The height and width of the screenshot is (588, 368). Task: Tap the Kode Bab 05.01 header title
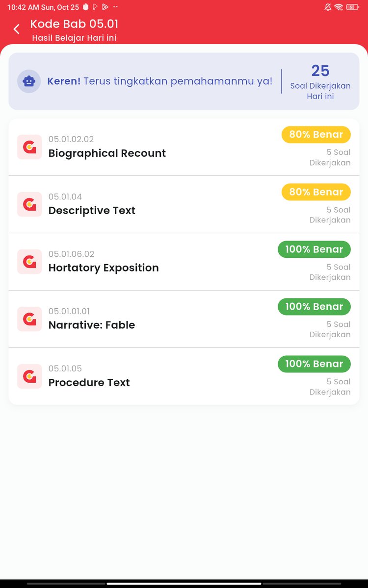(74, 24)
